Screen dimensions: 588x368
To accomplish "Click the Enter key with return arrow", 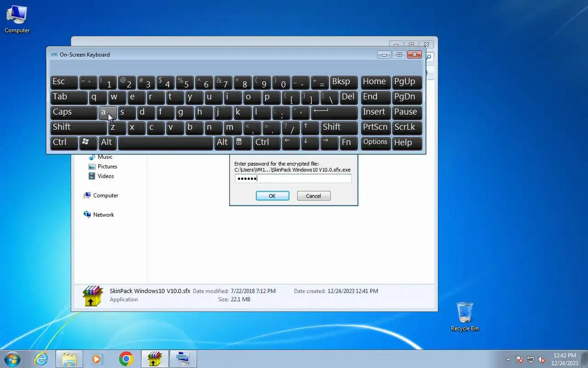I will (x=334, y=113).
